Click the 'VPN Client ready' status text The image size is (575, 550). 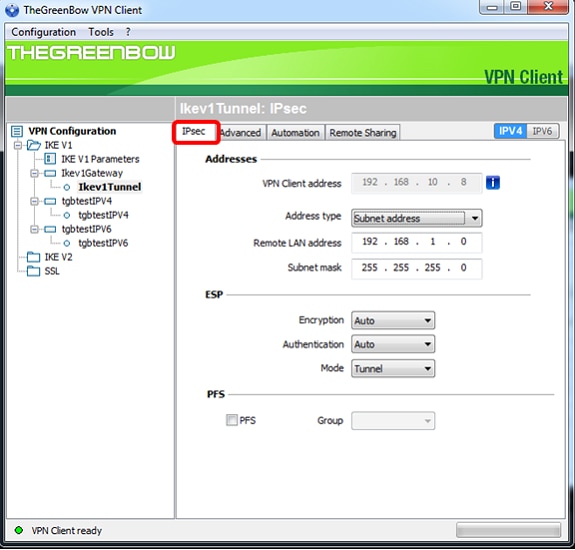tap(67, 531)
